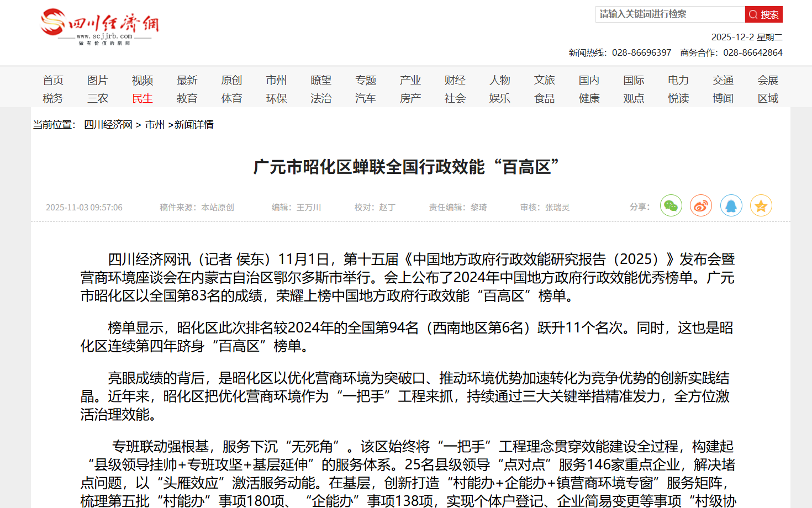Open the 首页 home menu item
The width and height of the screenshot is (812, 508).
point(53,81)
